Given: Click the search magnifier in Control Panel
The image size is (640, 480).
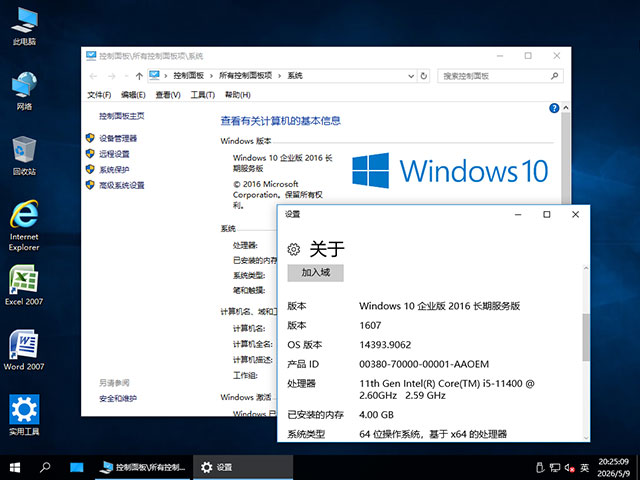Looking at the screenshot, I should [554, 76].
